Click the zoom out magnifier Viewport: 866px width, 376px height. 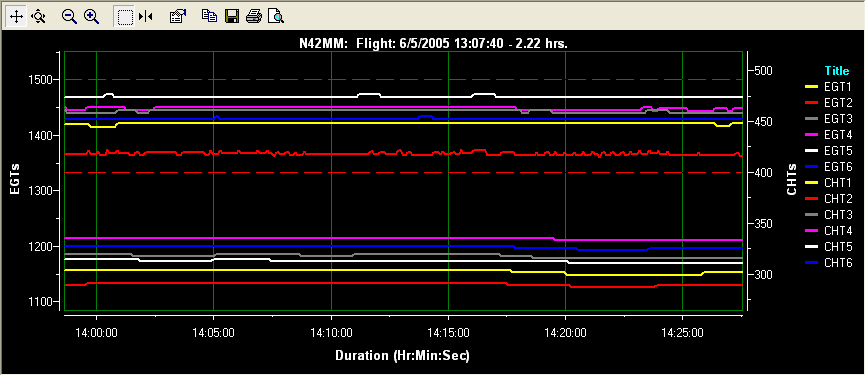(x=69, y=17)
